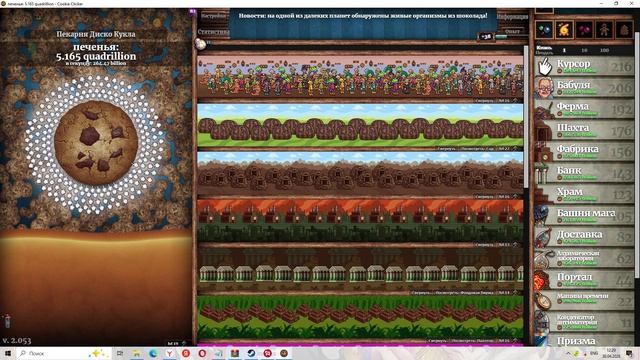Open File Explorer from the taskbar
Image resolution: width=640 pixels, height=360 pixels.
tap(136, 353)
